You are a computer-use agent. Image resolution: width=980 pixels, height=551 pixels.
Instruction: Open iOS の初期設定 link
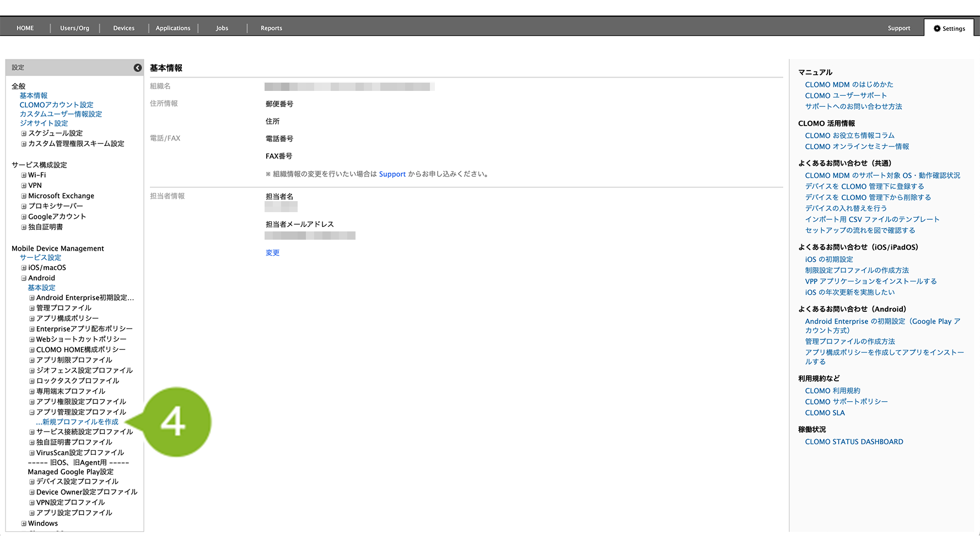[829, 260]
